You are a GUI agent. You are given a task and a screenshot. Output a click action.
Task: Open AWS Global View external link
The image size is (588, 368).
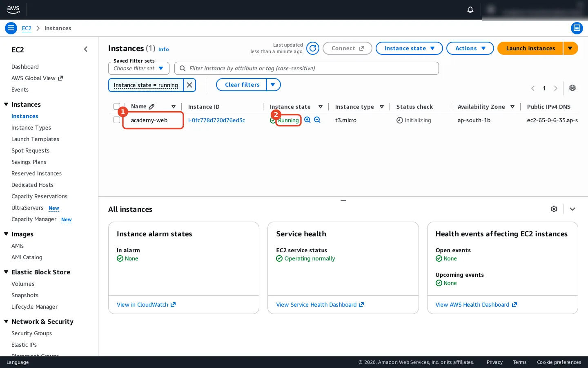[37, 78]
